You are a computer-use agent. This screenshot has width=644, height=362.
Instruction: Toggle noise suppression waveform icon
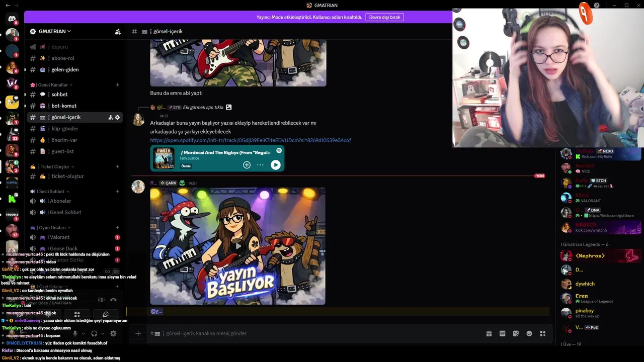pyautogui.click(x=101, y=300)
